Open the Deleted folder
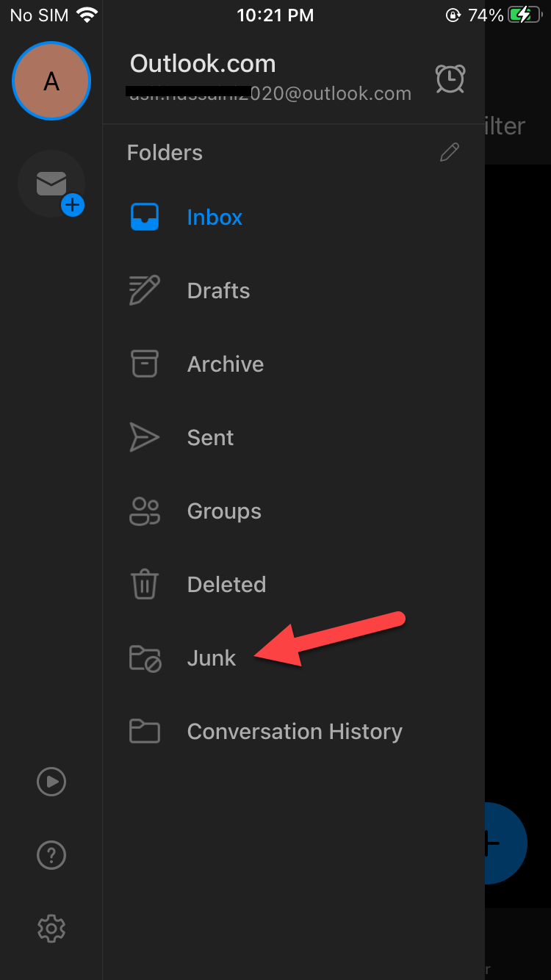 tap(226, 585)
